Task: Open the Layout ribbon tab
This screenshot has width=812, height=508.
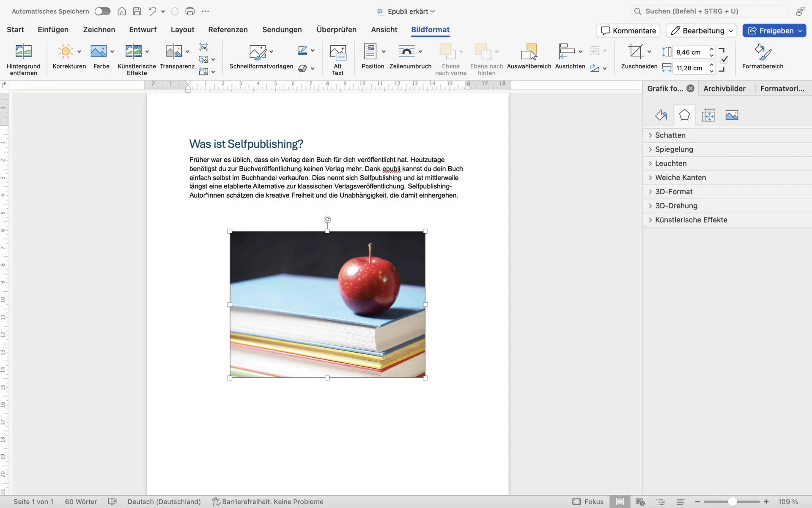Action: click(x=182, y=30)
